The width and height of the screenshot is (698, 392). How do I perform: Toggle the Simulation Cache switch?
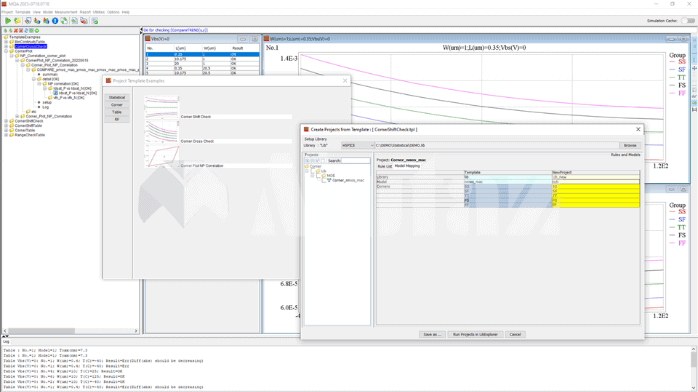688,20
